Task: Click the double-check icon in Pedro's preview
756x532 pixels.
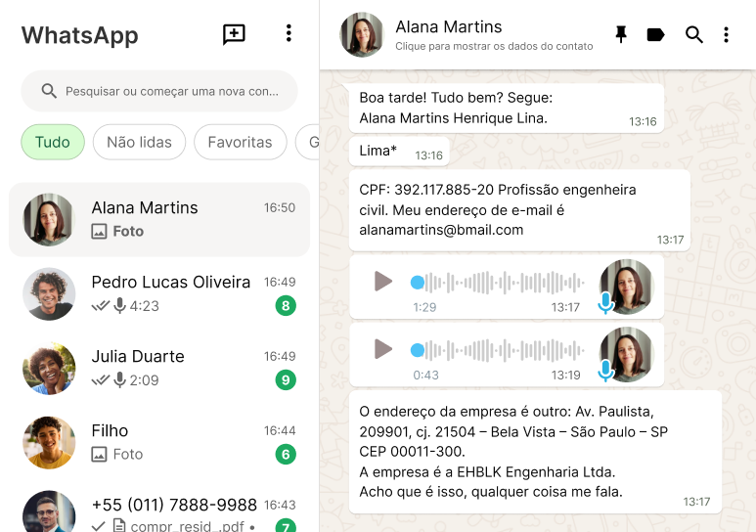Action: pyautogui.click(x=101, y=306)
